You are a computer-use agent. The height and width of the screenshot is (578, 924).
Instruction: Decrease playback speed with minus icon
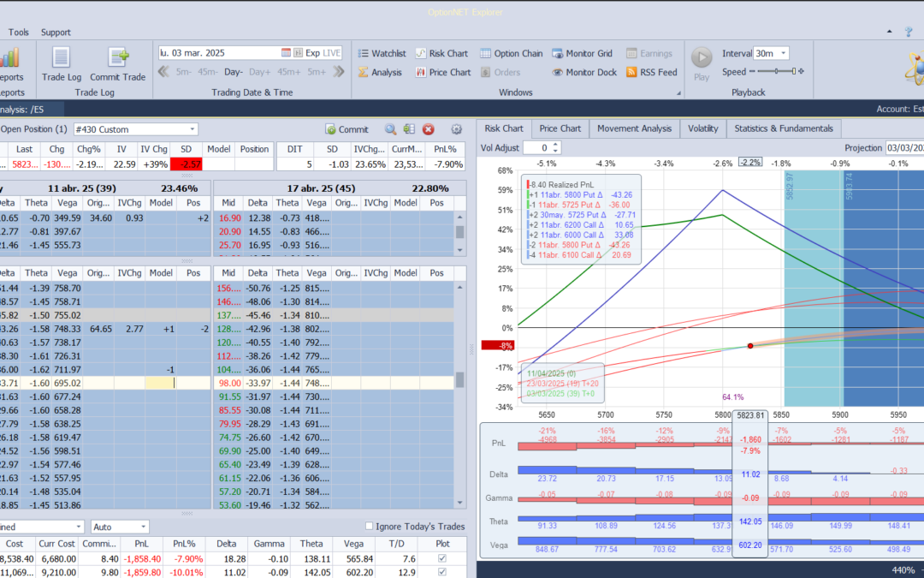pyautogui.click(x=752, y=71)
